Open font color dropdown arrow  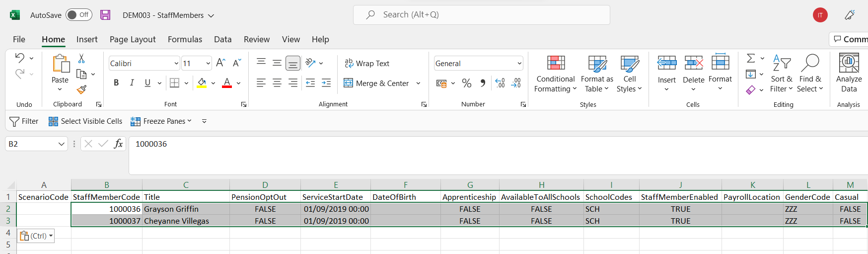(238, 84)
